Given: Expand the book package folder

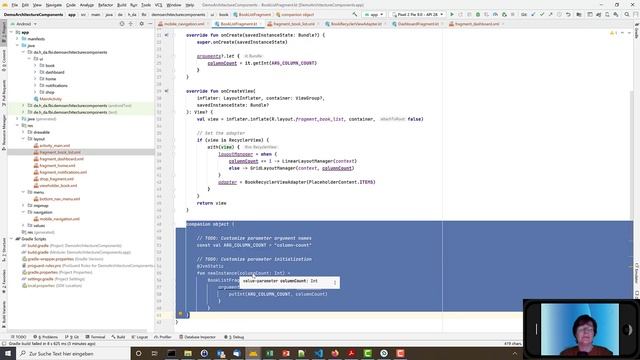Looking at the screenshot, I should click(x=36, y=65).
